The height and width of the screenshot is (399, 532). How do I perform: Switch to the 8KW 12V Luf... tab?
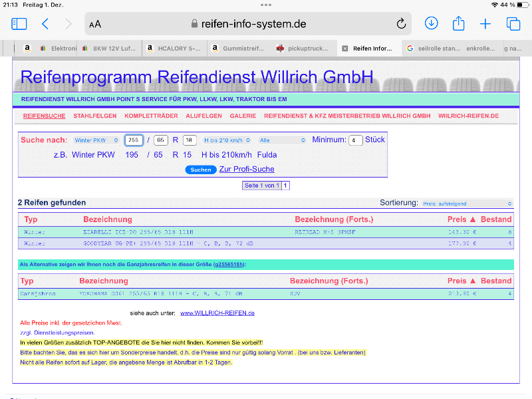109,48
